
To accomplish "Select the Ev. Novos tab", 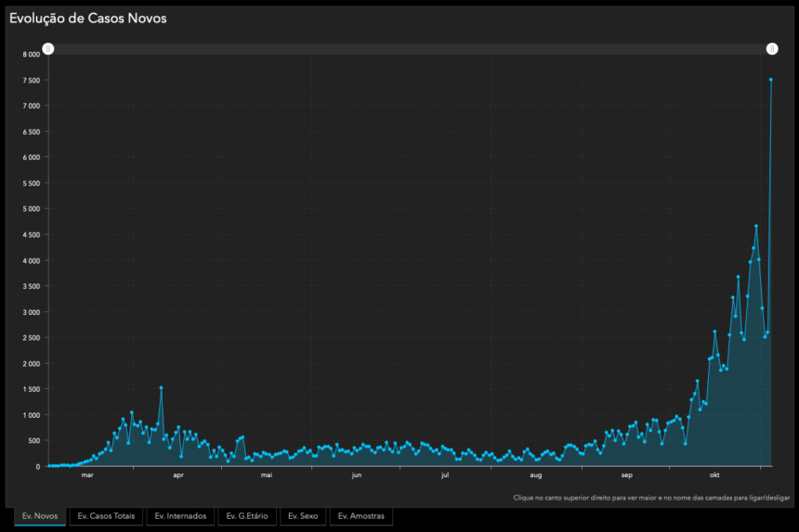I will 40,516.
